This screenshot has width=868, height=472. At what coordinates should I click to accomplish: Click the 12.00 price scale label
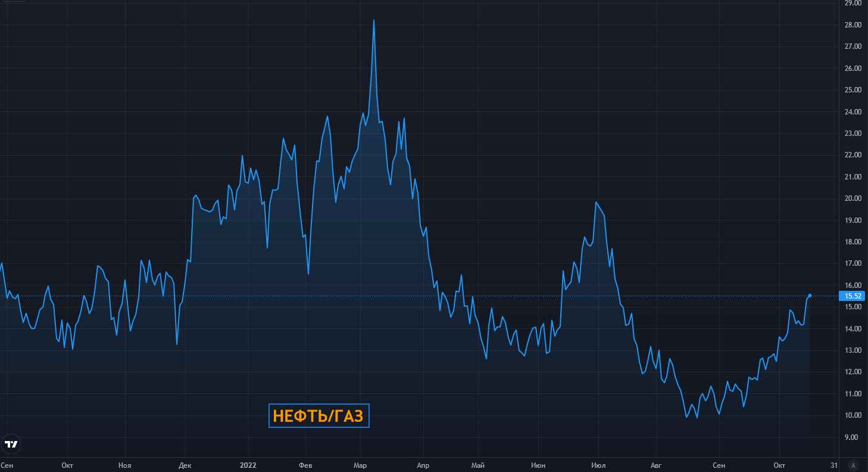853,372
